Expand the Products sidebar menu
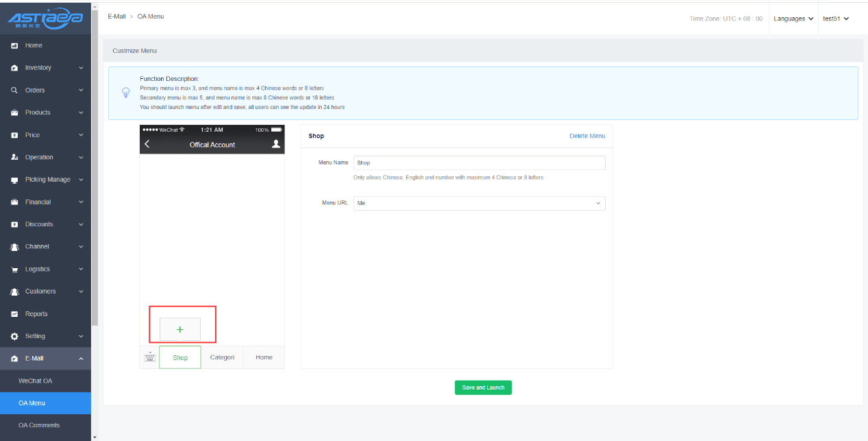The width and height of the screenshot is (868, 441). (x=45, y=112)
